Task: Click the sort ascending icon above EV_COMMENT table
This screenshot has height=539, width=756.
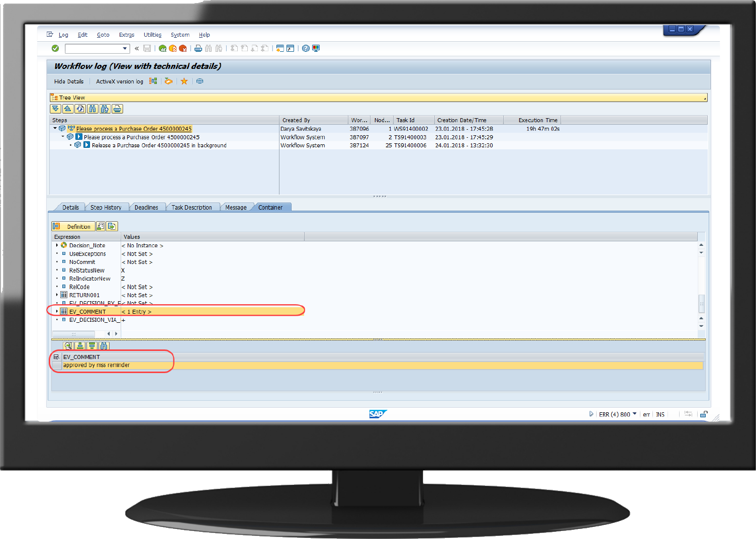Action: click(80, 345)
